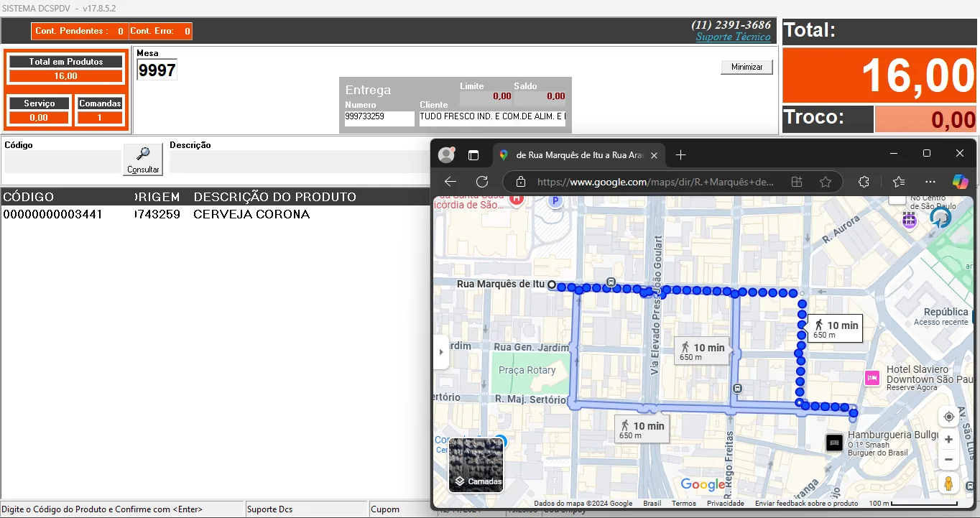Expand the Maps side panel arrow
980x518 pixels.
[441, 352]
